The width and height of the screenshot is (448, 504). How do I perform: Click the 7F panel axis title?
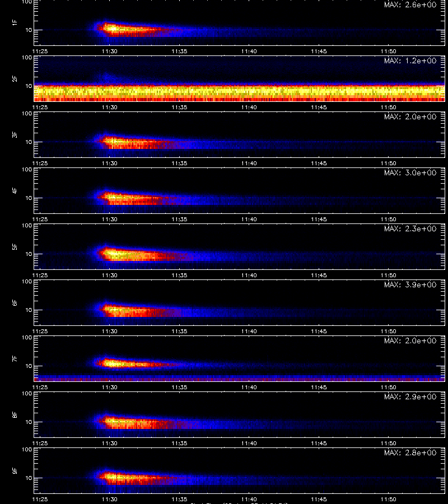pos(15,359)
